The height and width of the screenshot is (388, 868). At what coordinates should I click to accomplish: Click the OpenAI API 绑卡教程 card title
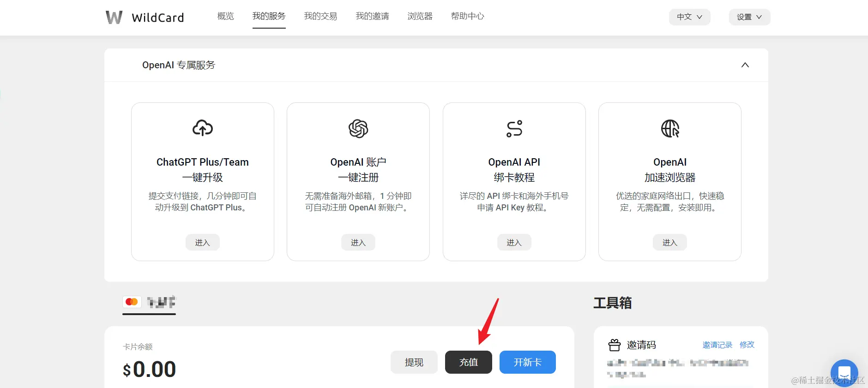tap(514, 170)
